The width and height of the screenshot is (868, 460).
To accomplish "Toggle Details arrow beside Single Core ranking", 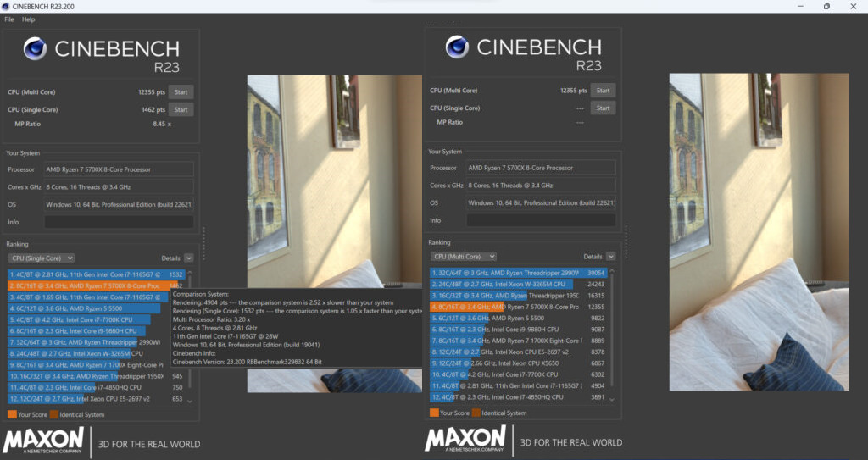I will point(189,258).
